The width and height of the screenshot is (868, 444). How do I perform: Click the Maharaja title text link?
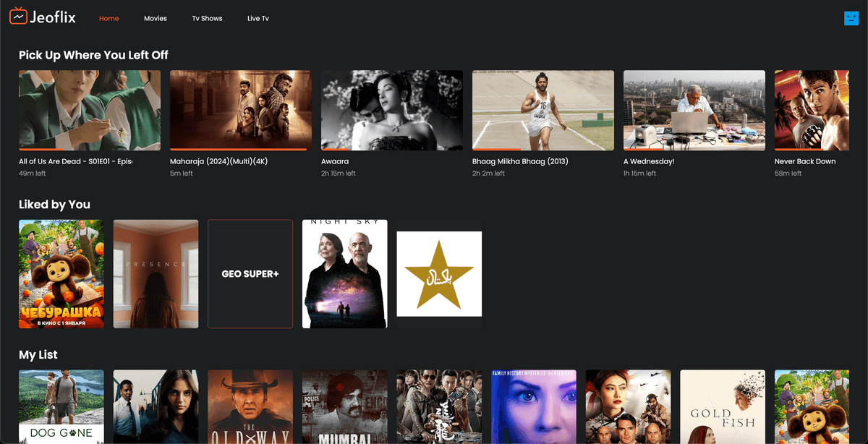click(218, 161)
